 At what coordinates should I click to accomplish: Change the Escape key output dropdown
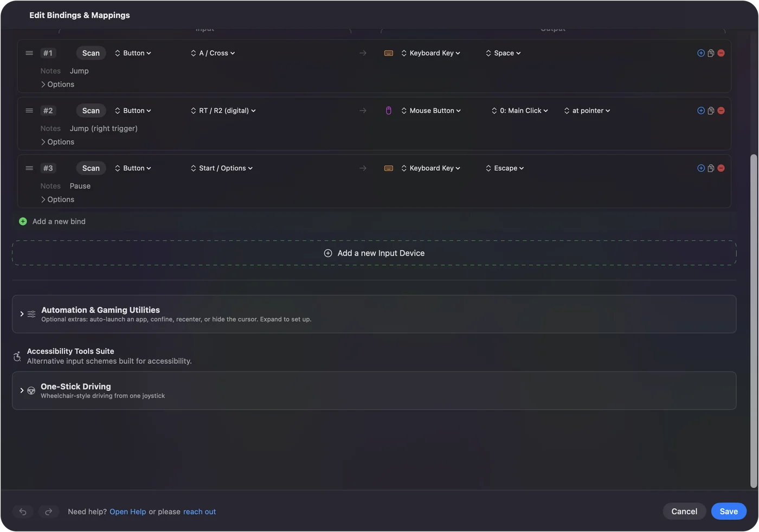(x=505, y=168)
